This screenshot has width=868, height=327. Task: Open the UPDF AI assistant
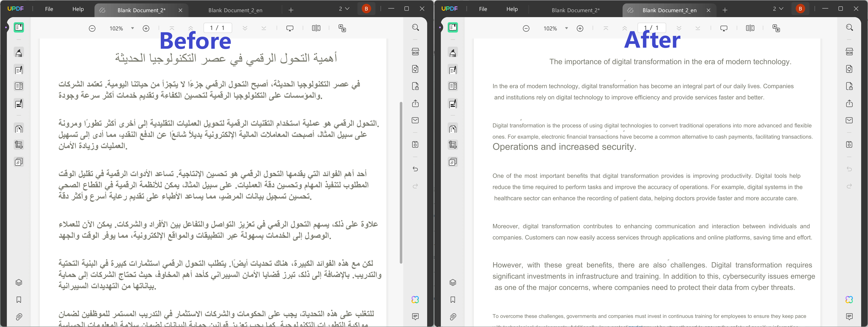click(x=415, y=299)
